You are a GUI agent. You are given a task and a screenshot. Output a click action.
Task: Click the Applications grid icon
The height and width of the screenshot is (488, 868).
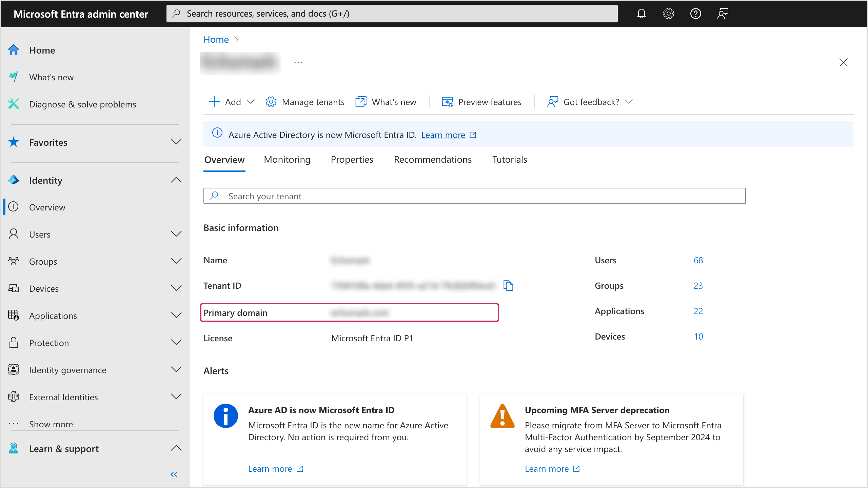coord(14,316)
